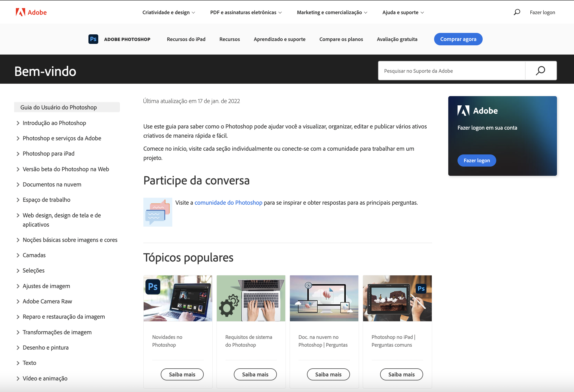This screenshot has width=574, height=392.
Task: Focus the Pesquisar no Suporte da Adobe field
Action: [452, 71]
